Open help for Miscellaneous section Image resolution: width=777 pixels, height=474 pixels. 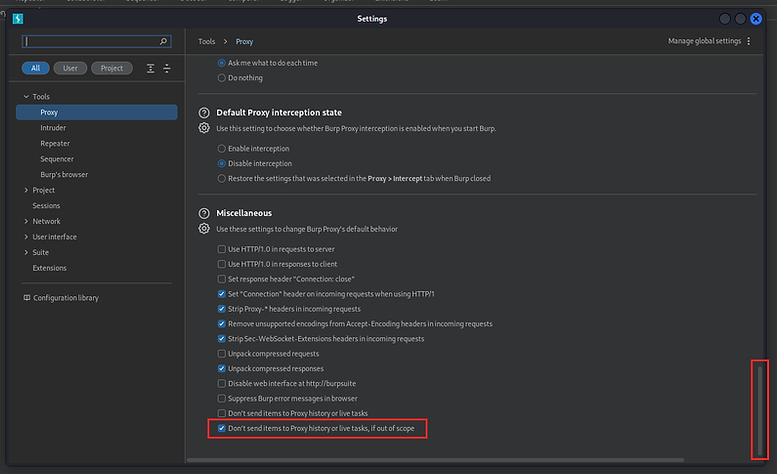click(x=204, y=213)
